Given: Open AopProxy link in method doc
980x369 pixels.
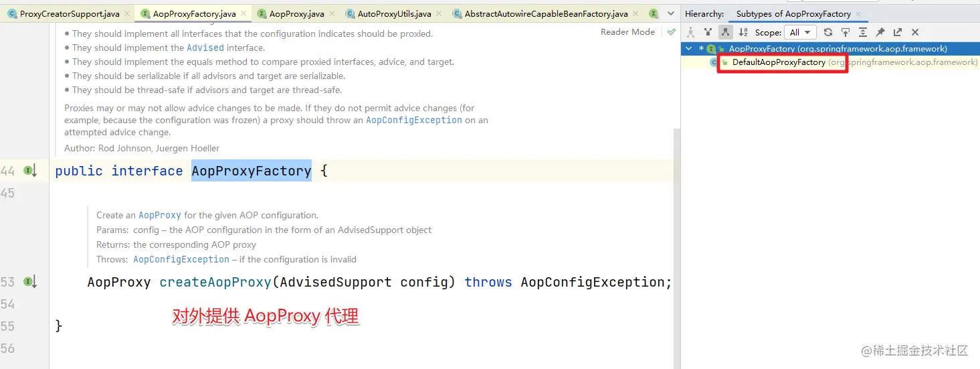Looking at the screenshot, I should click(160, 215).
